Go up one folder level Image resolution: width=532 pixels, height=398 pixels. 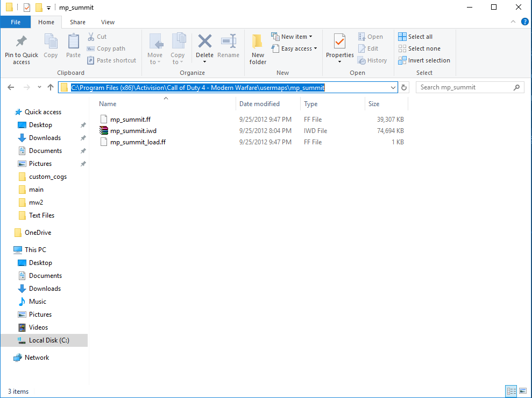51,87
